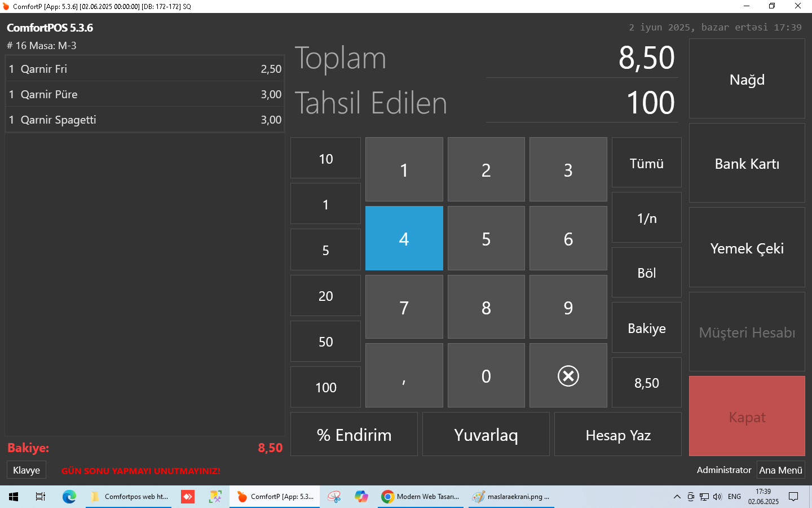
Task: Go to Ana Menü
Action: click(x=780, y=470)
